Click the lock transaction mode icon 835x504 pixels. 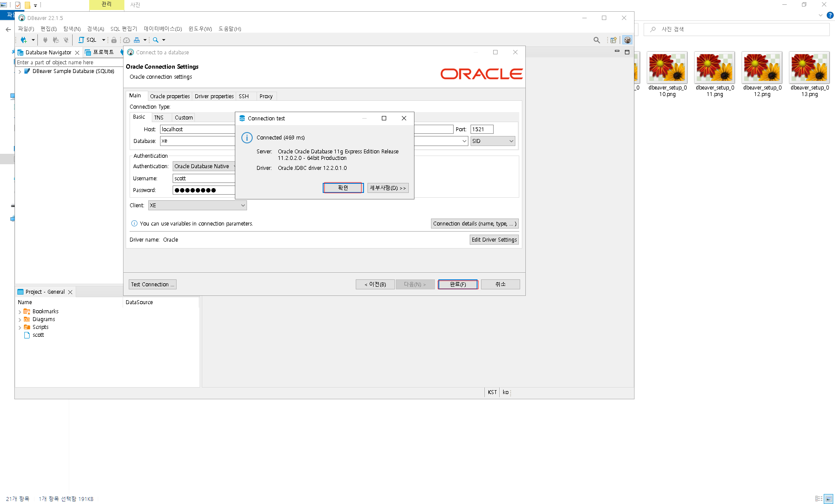(x=114, y=40)
